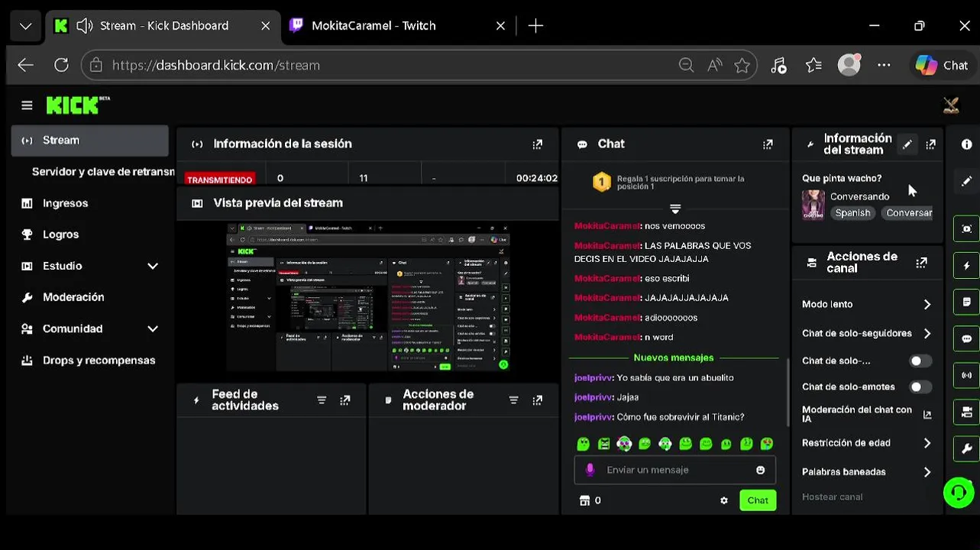Open the Chat de solo-seguidores options arrow
Screen dimensions: 980x550
click(927, 333)
